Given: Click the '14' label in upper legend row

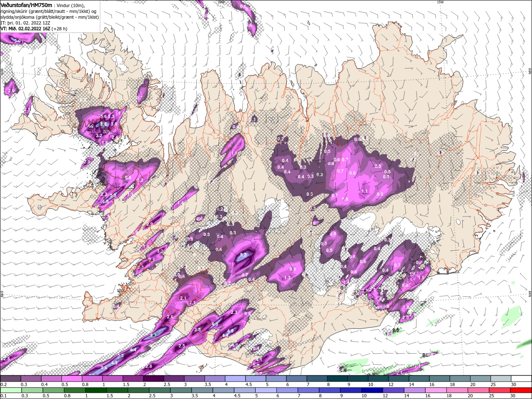Looking at the screenshot, I should pyautogui.click(x=411, y=384).
